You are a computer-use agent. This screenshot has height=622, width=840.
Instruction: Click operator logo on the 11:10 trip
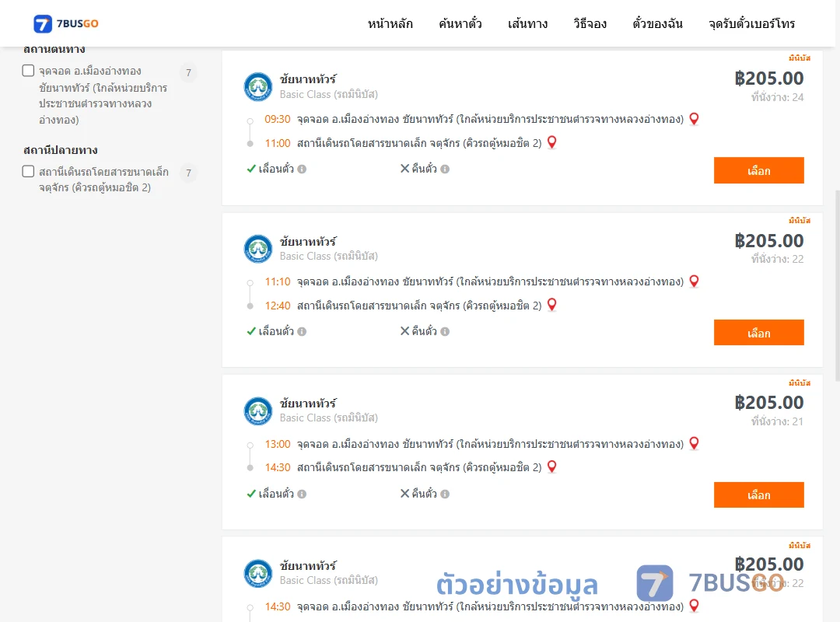click(x=258, y=249)
